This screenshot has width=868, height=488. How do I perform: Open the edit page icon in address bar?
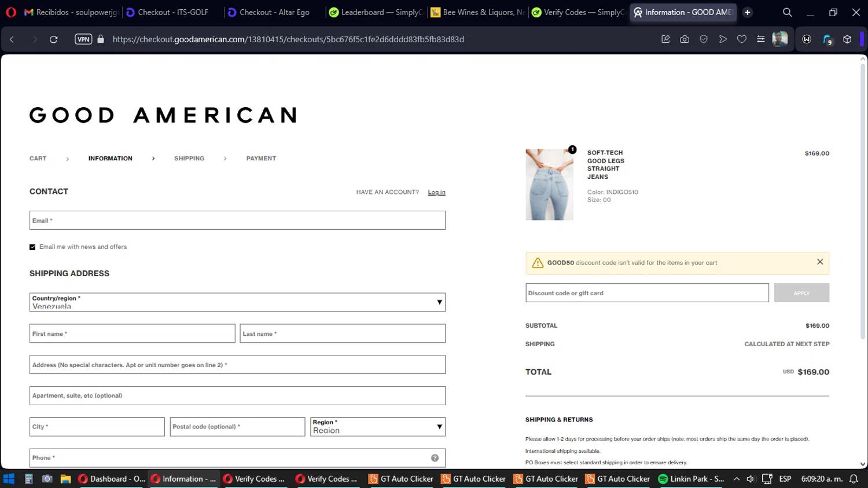point(665,39)
